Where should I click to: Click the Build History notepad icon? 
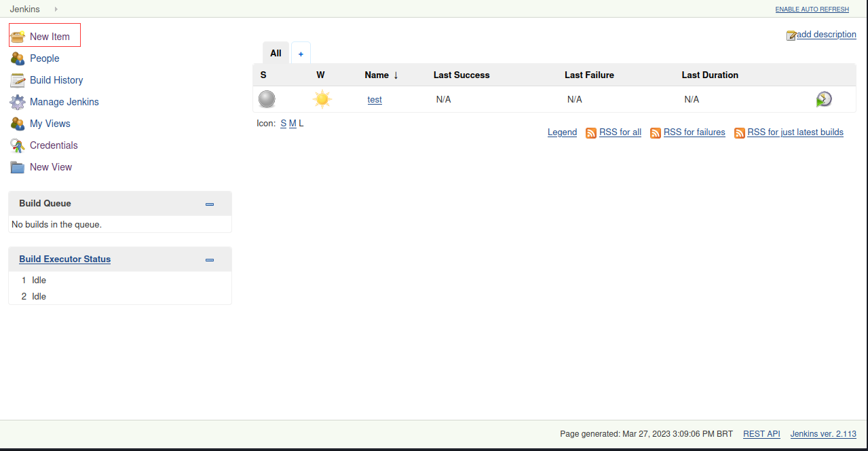coord(18,80)
